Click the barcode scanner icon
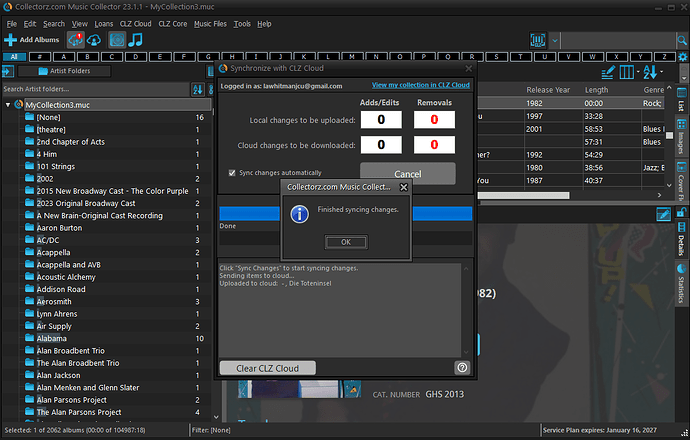Viewport: 690px width, 440px height. pyautogui.click(x=538, y=40)
